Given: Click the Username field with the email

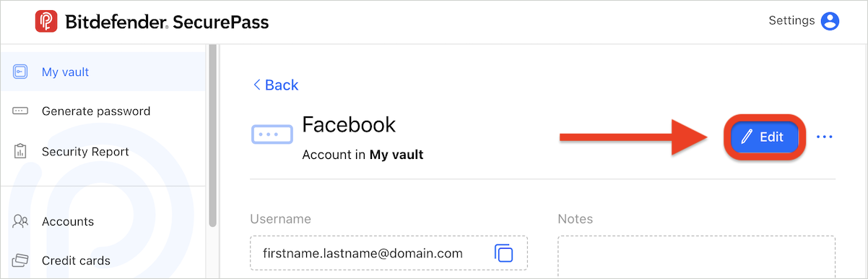Looking at the screenshot, I should tap(389, 253).
